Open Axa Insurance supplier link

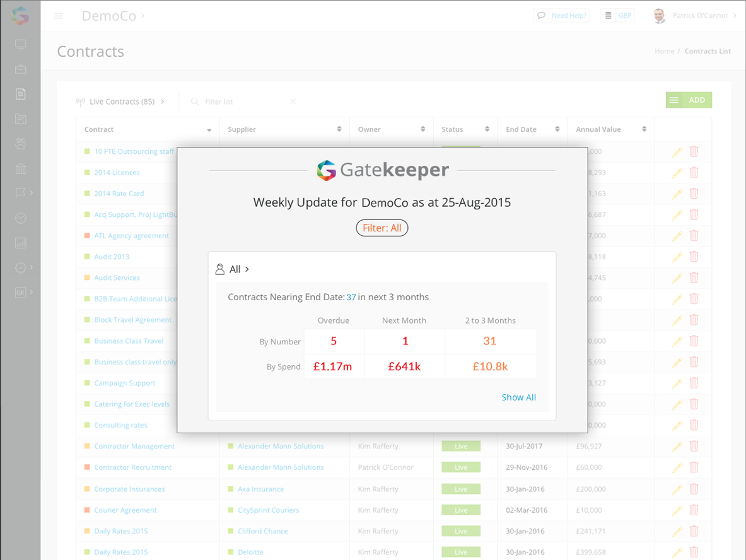pos(260,489)
